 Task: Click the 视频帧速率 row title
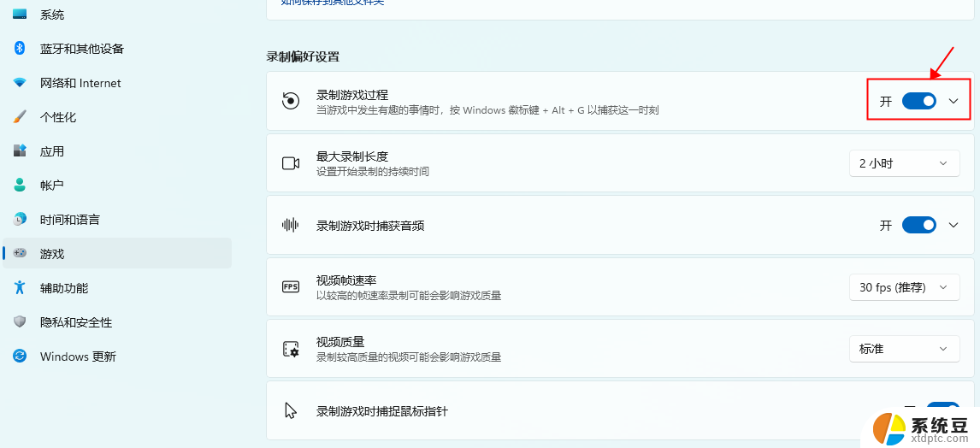(346, 280)
